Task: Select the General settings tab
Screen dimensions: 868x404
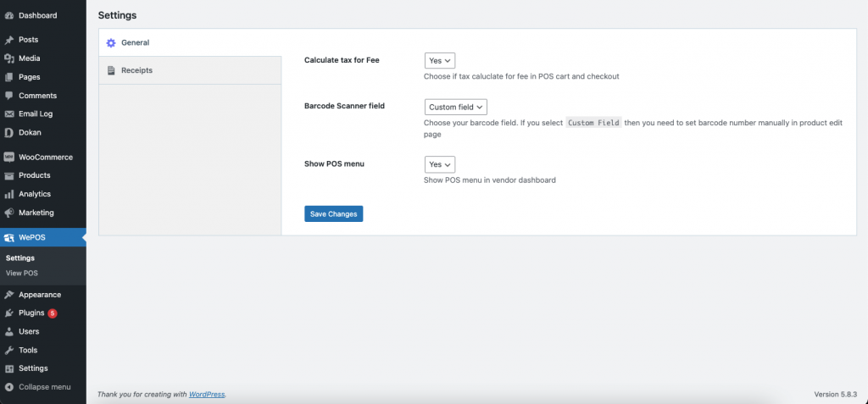Action: pyautogui.click(x=135, y=42)
